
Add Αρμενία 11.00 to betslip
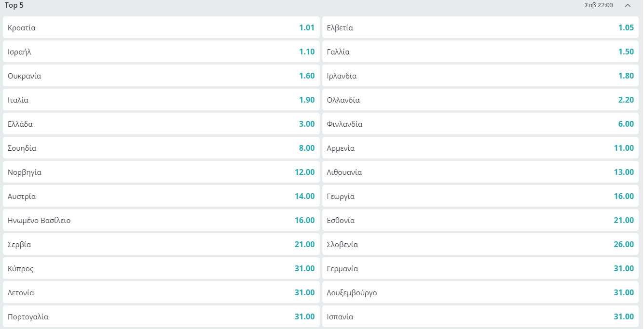[x=480, y=148]
